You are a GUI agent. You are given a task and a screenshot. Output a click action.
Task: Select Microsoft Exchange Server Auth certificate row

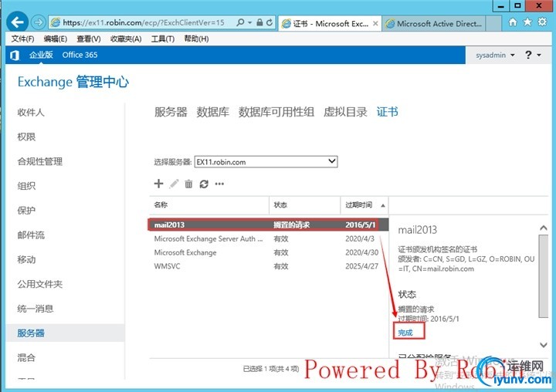click(268, 238)
